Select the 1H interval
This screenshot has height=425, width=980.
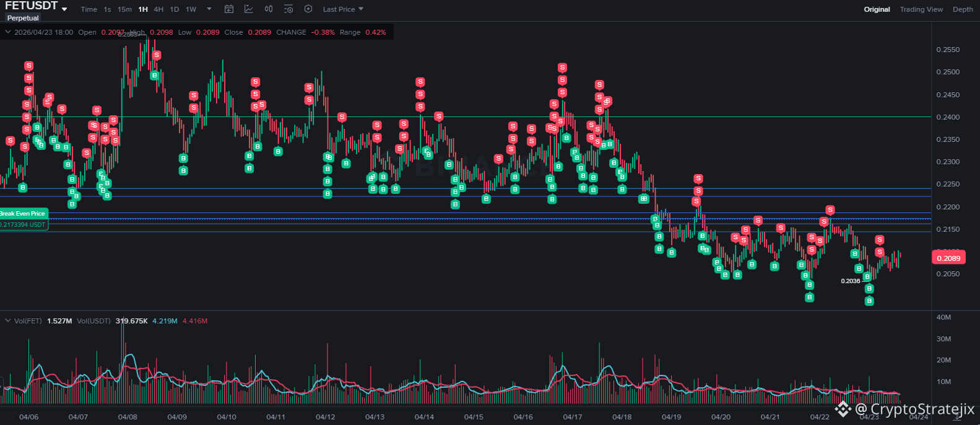coord(143,9)
